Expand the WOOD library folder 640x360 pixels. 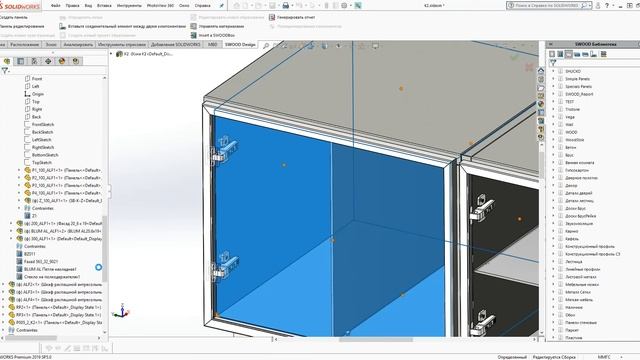[553, 132]
